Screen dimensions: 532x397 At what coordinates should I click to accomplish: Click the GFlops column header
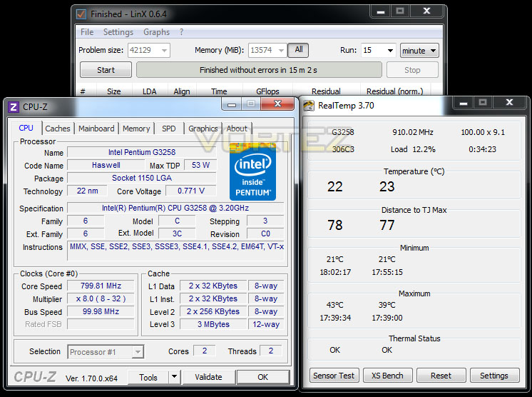[267, 91]
